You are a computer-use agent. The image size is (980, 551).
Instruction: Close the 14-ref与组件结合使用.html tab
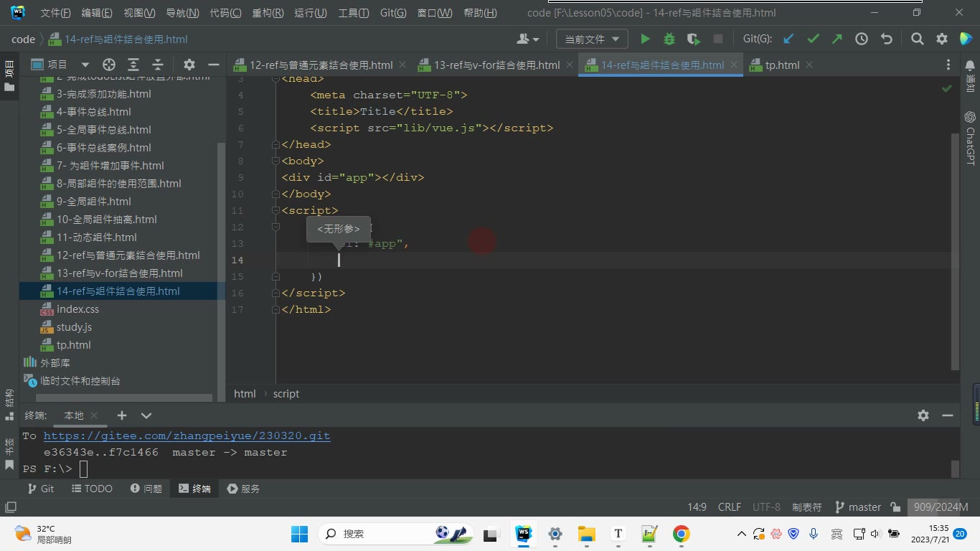tap(734, 65)
